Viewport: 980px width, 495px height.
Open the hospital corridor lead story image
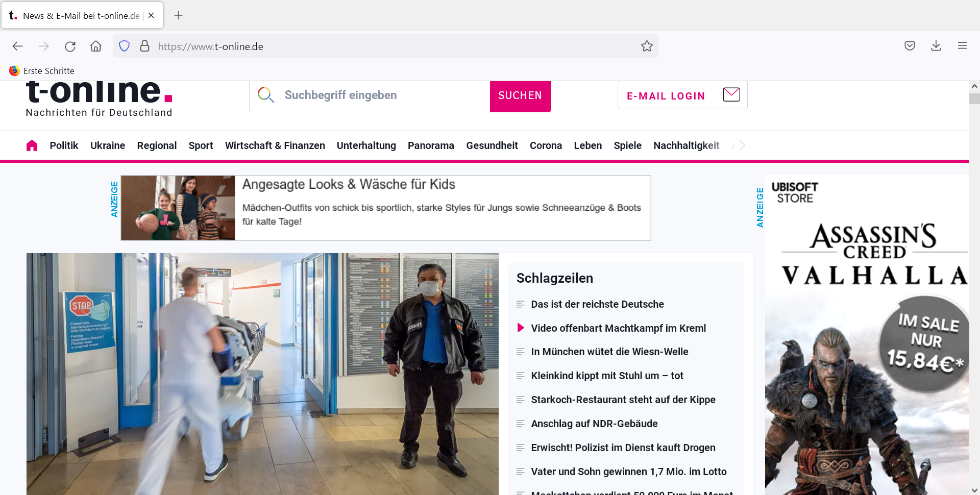tap(262, 374)
